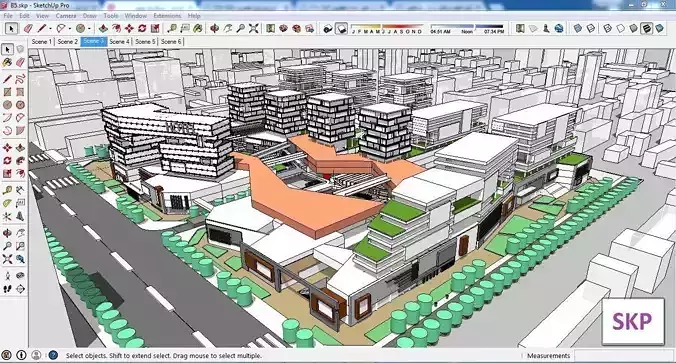Select Shaded With Textures style

646,28
